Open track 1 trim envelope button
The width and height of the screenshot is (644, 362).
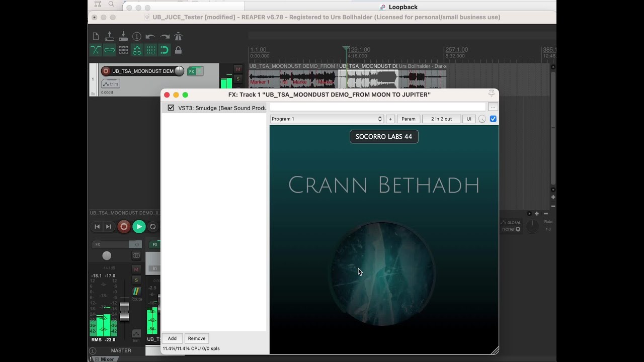coord(111,84)
